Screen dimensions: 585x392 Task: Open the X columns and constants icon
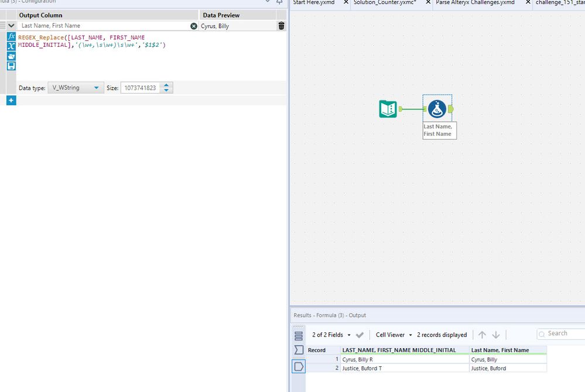click(11, 46)
